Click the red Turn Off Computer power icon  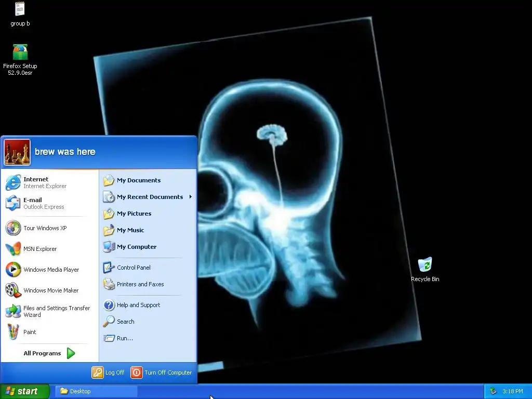[137, 373]
